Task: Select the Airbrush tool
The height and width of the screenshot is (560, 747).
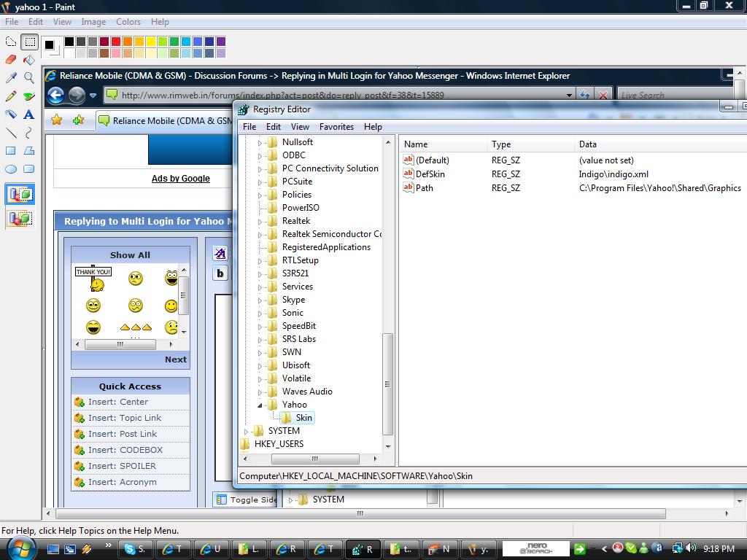Action: [x=11, y=114]
